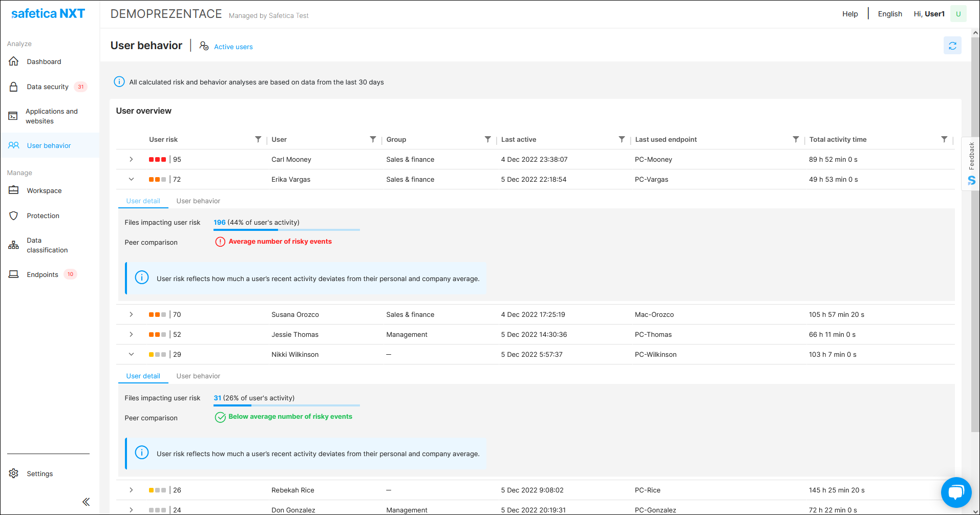
Task: Filter the Group column
Action: pos(487,139)
